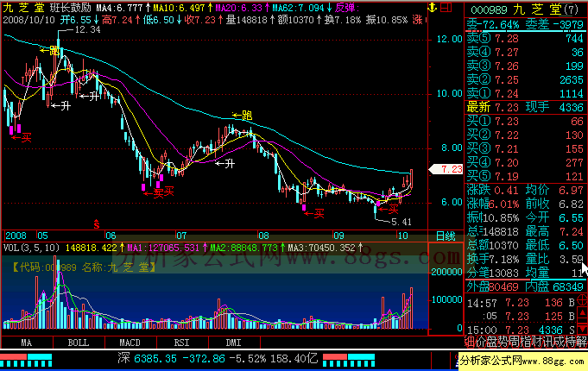This screenshot has width=588, height=371.
Task: Open the 盘 tab in the bottom right
Action: click(x=492, y=342)
